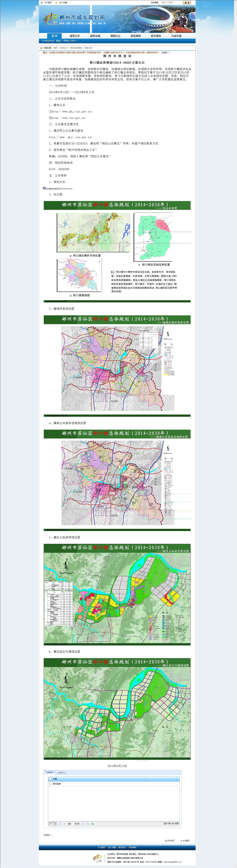This screenshot has height=868, width=237.
Task: Click the 镇区土地使用规划图 map image
Action: click(117, 594)
